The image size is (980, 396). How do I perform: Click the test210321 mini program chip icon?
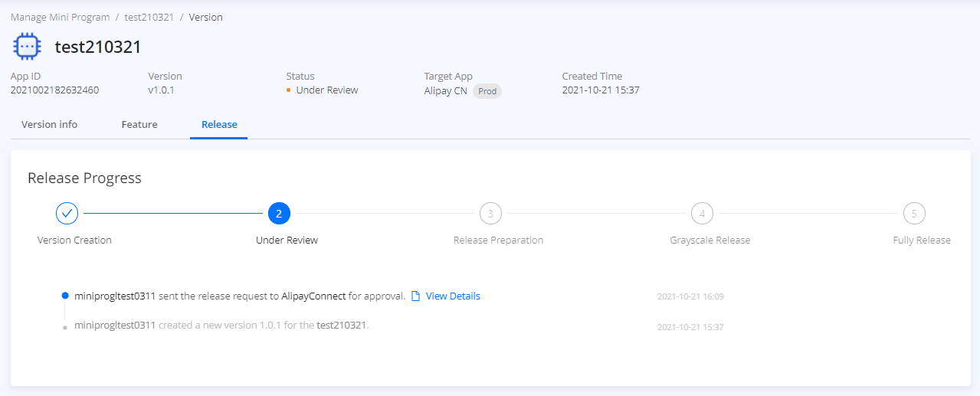pyautogui.click(x=28, y=47)
